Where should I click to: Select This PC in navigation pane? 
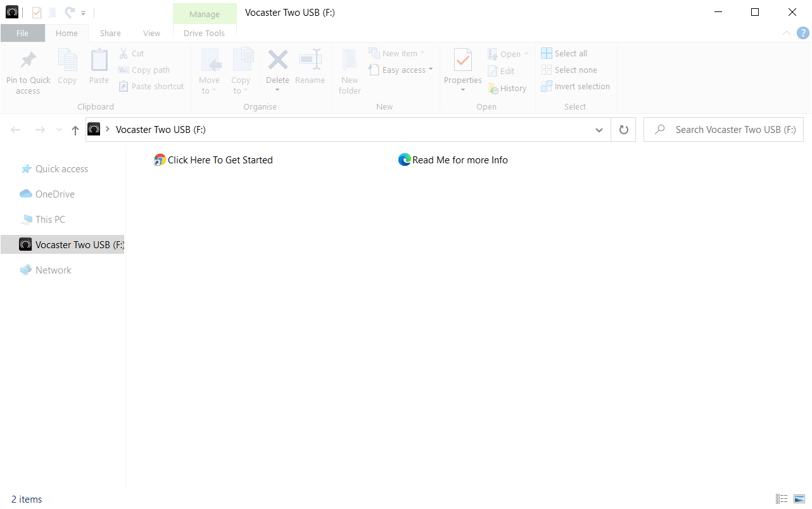click(x=50, y=220)
